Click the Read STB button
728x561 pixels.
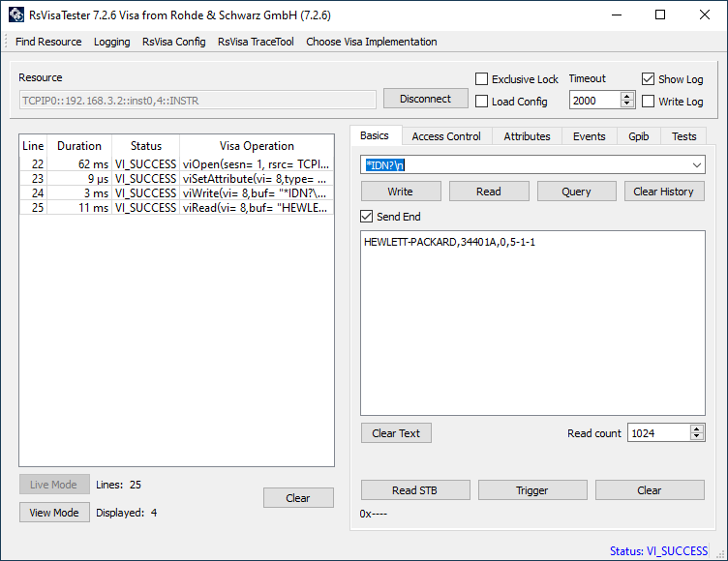click(x=415, y=490)
